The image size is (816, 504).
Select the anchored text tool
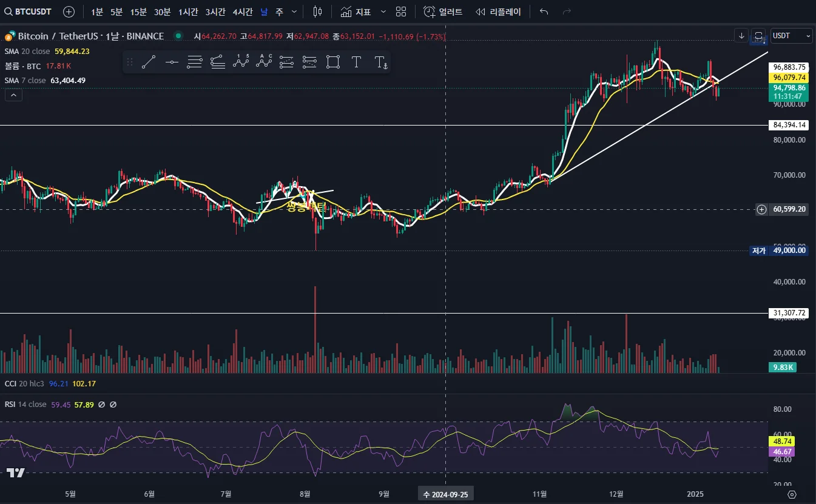[x=380, y=61]
